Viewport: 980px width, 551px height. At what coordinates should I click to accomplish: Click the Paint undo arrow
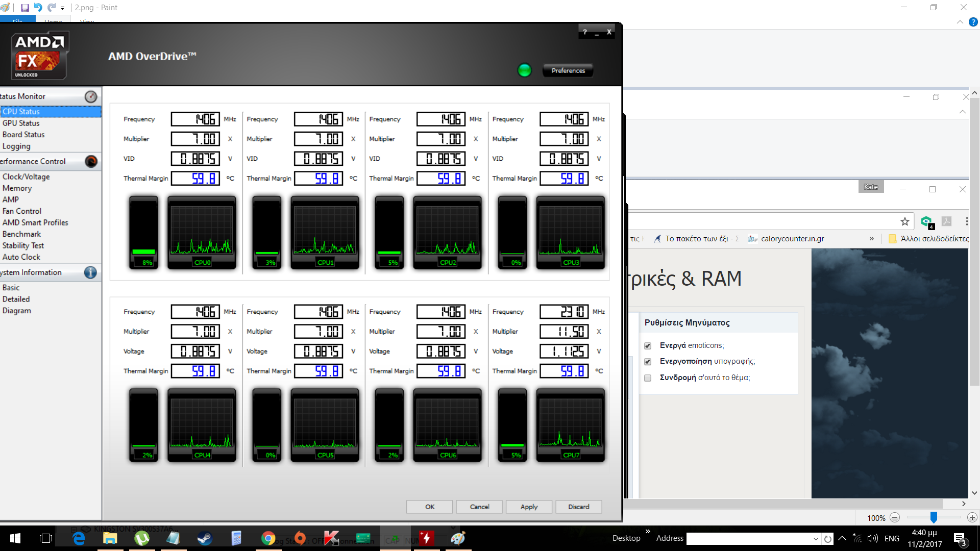click(38, 8)
